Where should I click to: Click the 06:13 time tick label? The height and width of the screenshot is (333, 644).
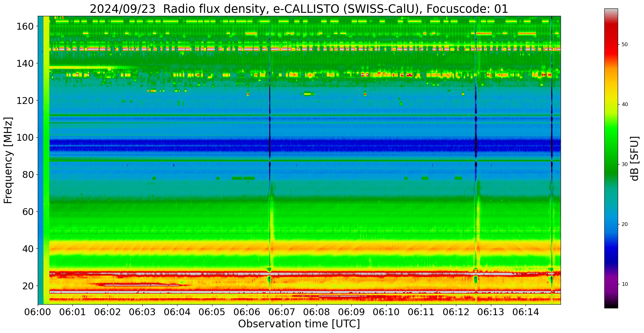pyautogui.click(x=491, y=311)
